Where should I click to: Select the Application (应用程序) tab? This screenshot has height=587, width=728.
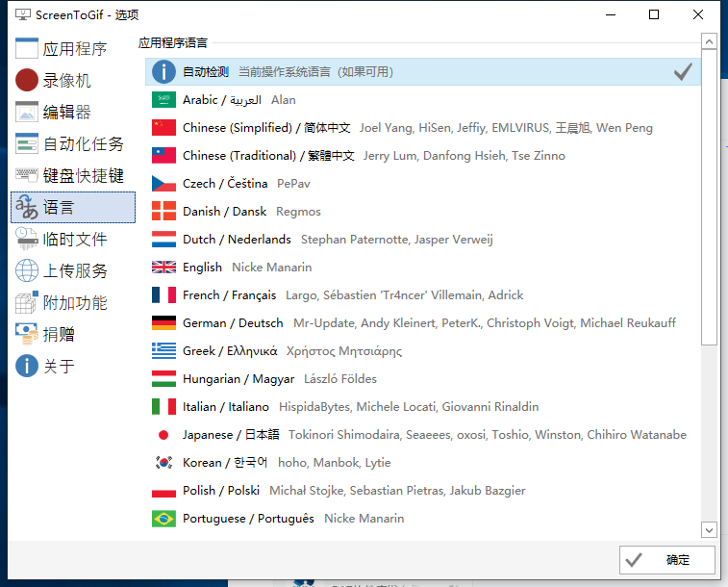pyautogui.click(x=73, y=49)
